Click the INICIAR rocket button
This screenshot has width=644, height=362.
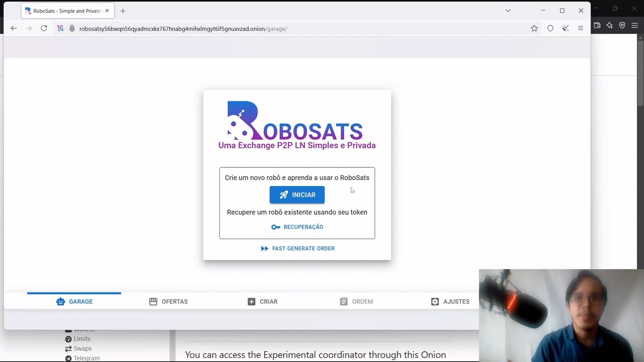pyautogui.click(x=297, y=195)
